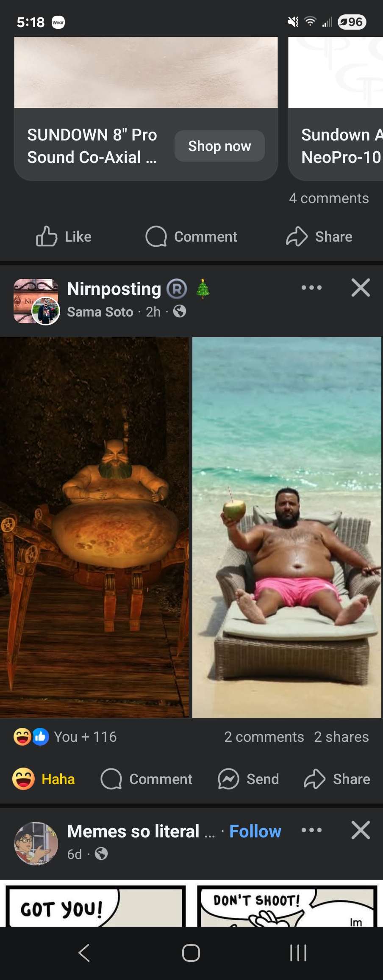Open 2 comments on the Nirnposting post
This screenshot has width=383, height=980.
coord(264,737)
